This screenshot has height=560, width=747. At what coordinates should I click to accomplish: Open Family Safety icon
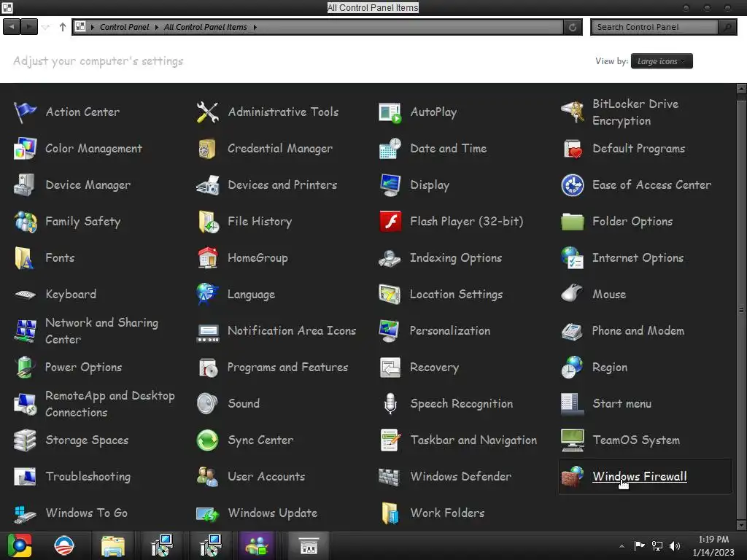click(x=25, y=222)
